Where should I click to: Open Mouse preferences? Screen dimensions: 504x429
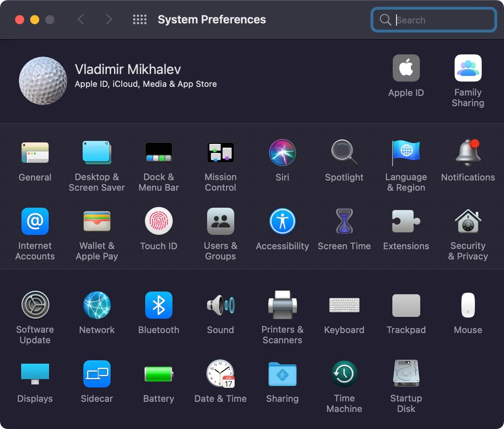pos(468,305)
